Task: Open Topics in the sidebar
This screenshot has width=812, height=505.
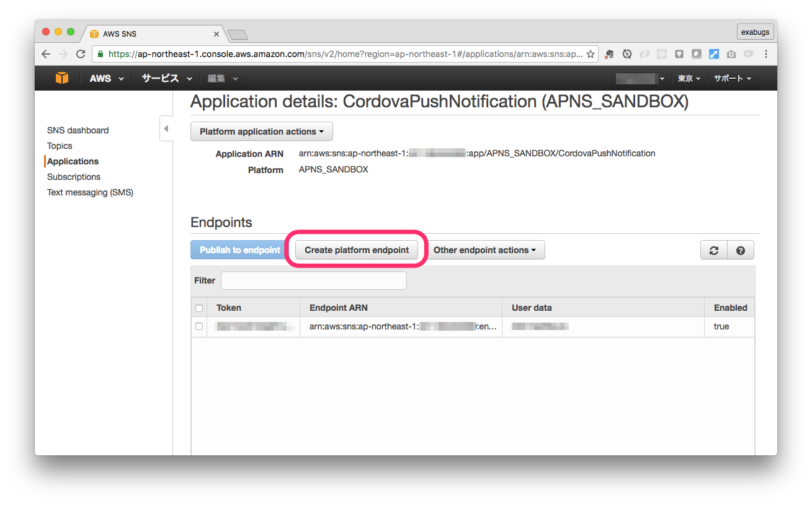Action: [60, 146]
